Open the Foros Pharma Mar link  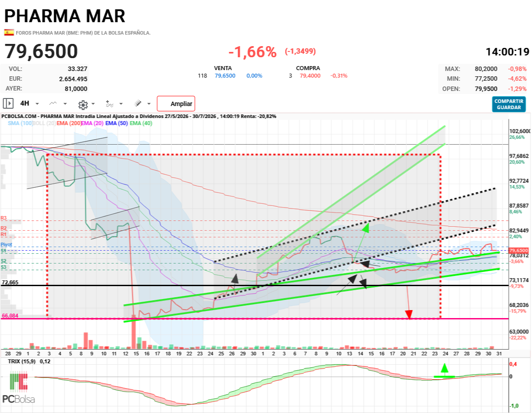pyautogui.click(x=83, y=33)
